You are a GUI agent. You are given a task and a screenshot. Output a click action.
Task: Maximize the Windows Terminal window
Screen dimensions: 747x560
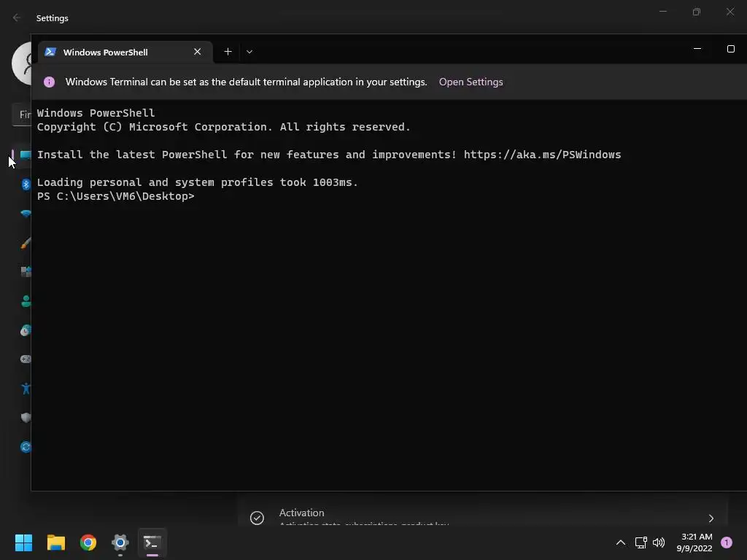point(730,49)
